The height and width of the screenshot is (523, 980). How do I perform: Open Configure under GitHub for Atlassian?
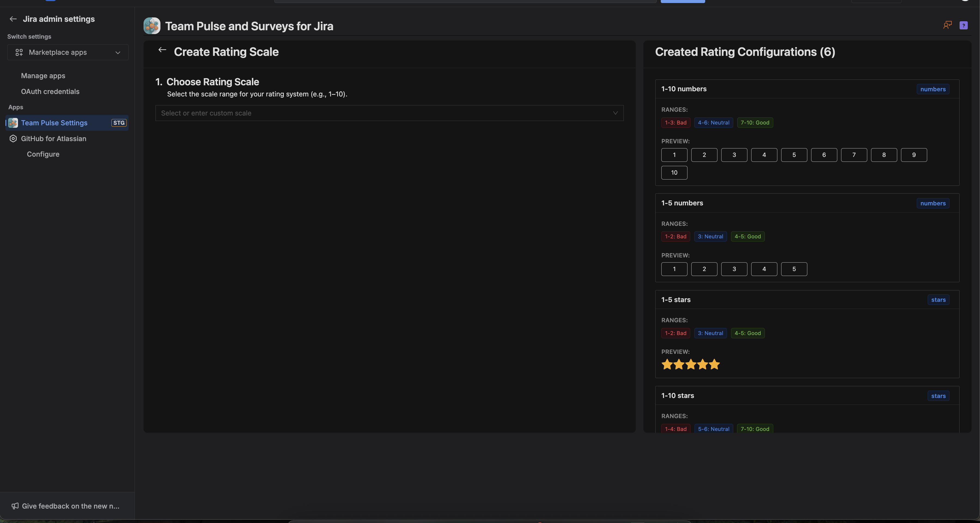pyautogui.click(x=43, y=154)
